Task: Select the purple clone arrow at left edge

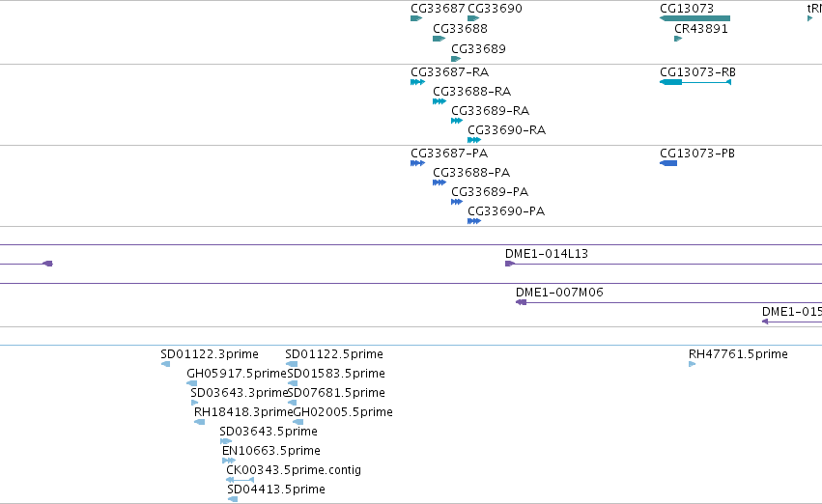Action: click(47, 264)
